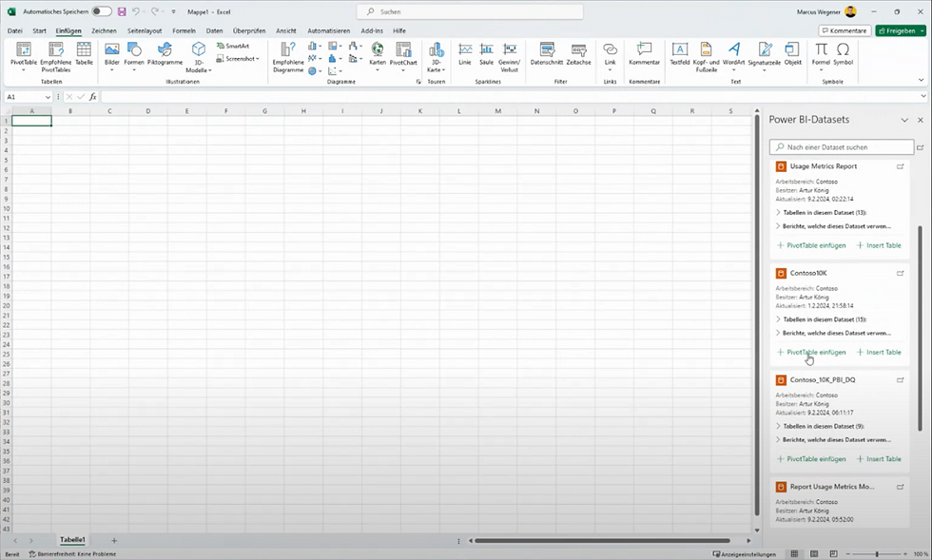
Task: Click PivotTable einfügen for Contoso10K
Action: pyautogui.click(x=811, y=352)
